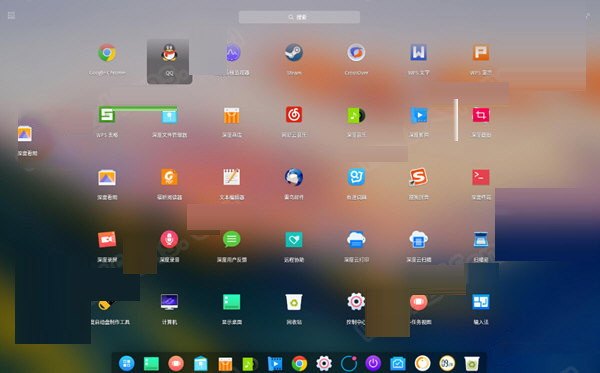600x373 pixels.
Task: Open the Trash in launcher grid
Action: pos(294,302)
